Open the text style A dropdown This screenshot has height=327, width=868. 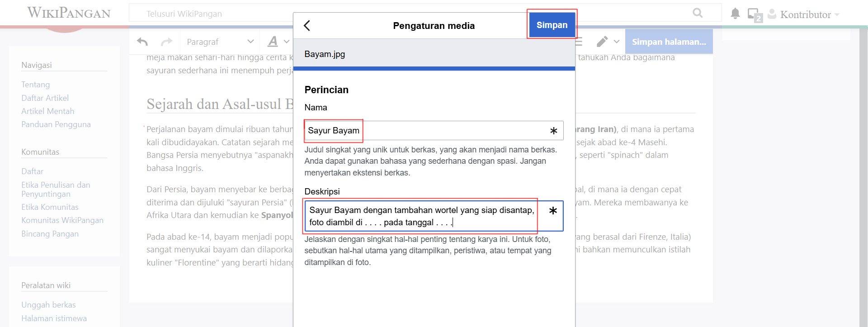tap(278, 42)
